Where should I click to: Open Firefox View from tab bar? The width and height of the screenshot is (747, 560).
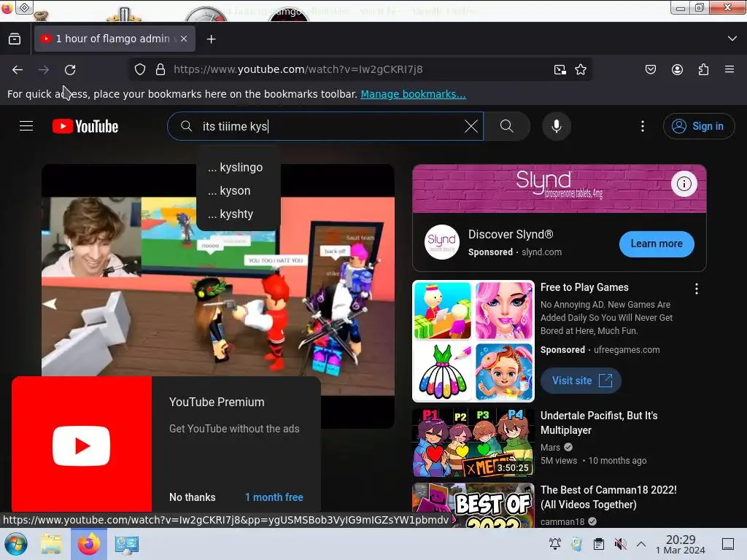15,39
